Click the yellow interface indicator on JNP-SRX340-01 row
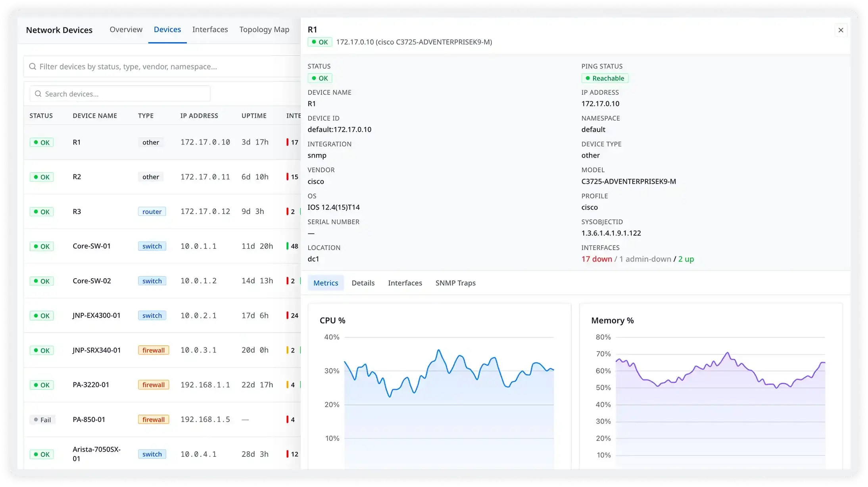The height and width of the screenshot is (487, 868). point(288,350)
